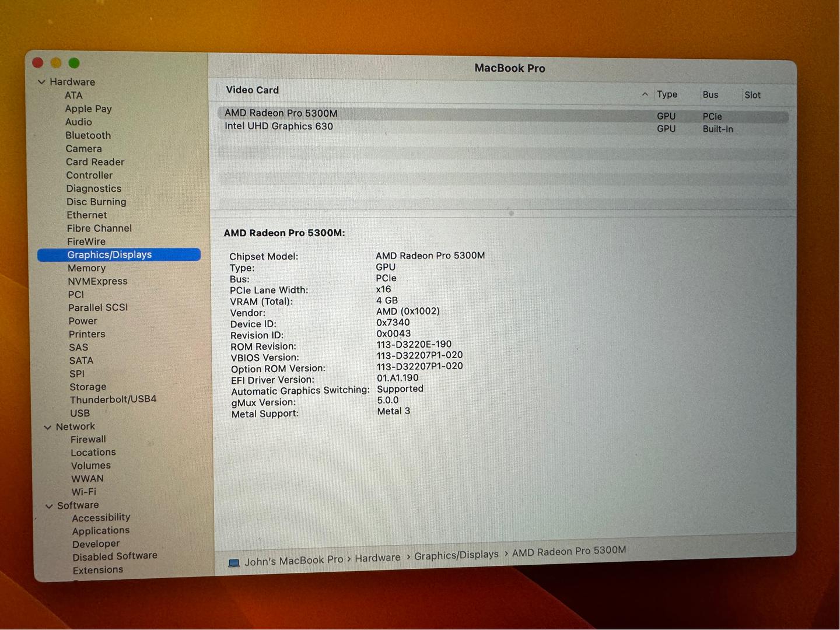The image size is (840, 630).
Task: Collapse the Network section chevron
Action: [48, 428]
